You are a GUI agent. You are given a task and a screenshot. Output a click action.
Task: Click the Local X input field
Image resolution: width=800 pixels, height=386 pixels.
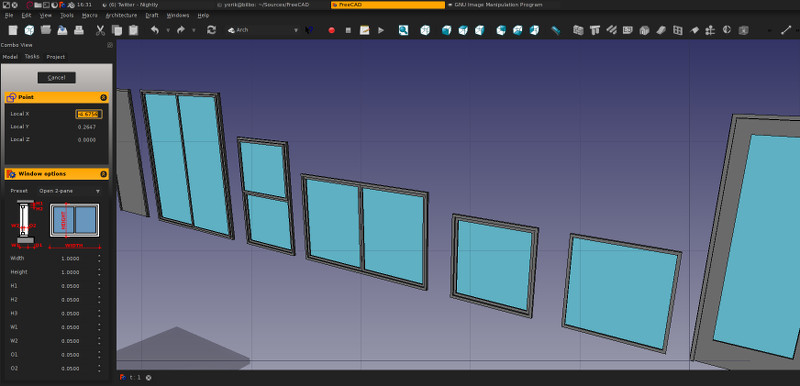tap(89, 114)
